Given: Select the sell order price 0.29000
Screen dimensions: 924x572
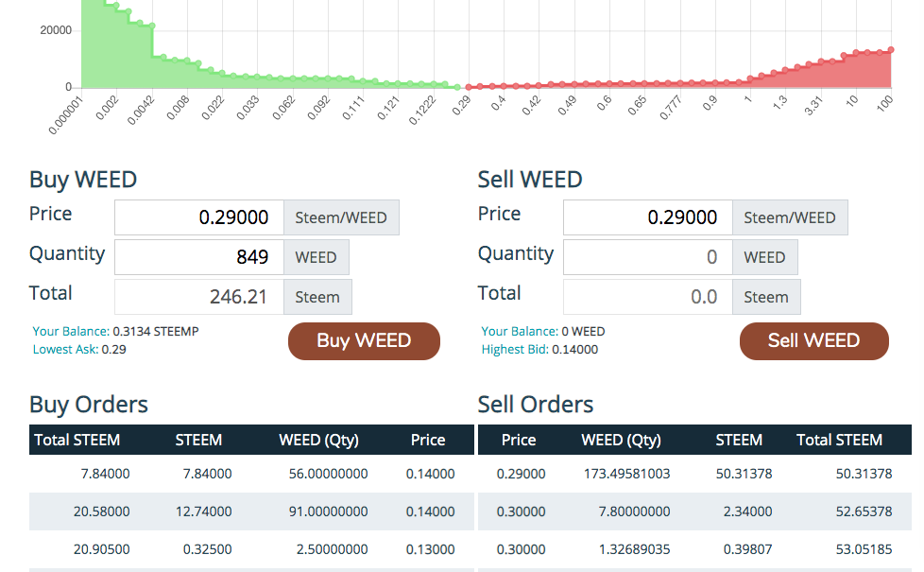Looking at the screenshot, I should point(521,474).
